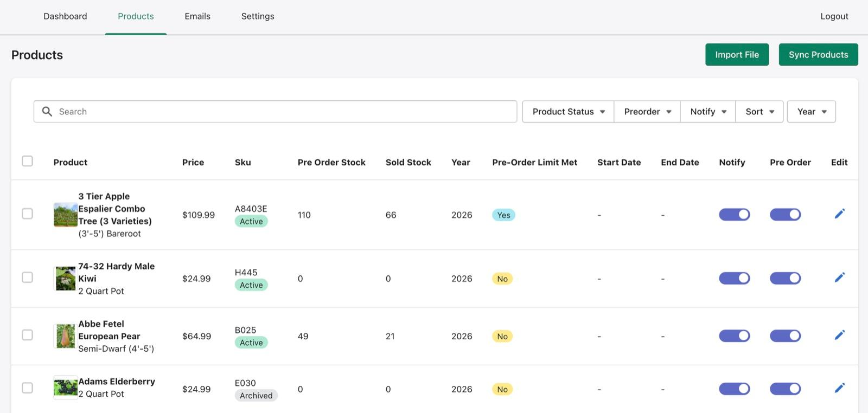Expand the Sort dropdown
868x413 pixels.
click(759, 112)
